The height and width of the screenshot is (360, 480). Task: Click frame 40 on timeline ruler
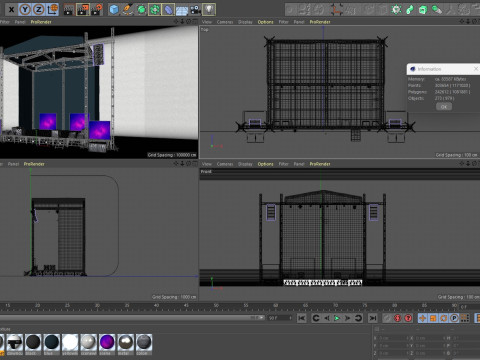click(156, 305)
